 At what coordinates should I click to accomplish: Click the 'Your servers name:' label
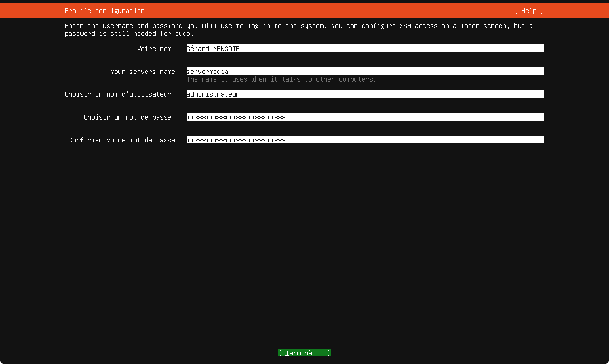(144, 72)
